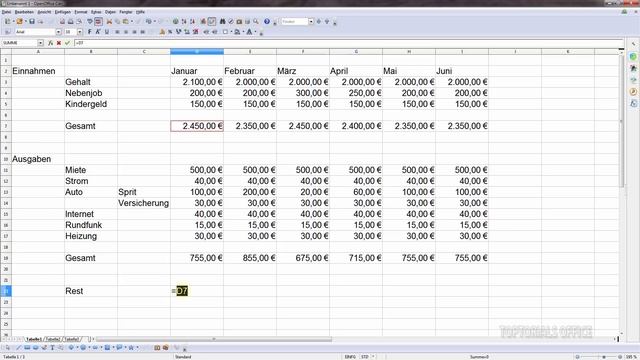Select the Line drawing tool
640x360 pixels.
(18, 348)
